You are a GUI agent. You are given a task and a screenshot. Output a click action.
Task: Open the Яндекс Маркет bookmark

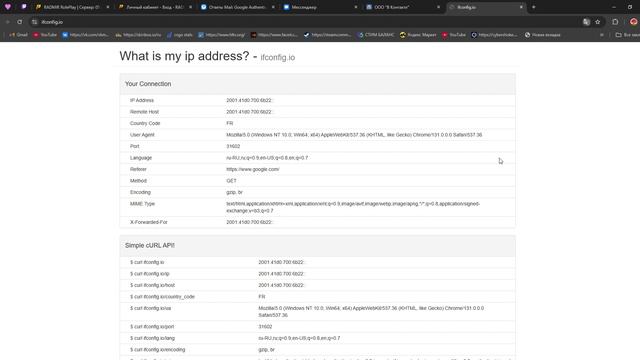coord(418,35)
